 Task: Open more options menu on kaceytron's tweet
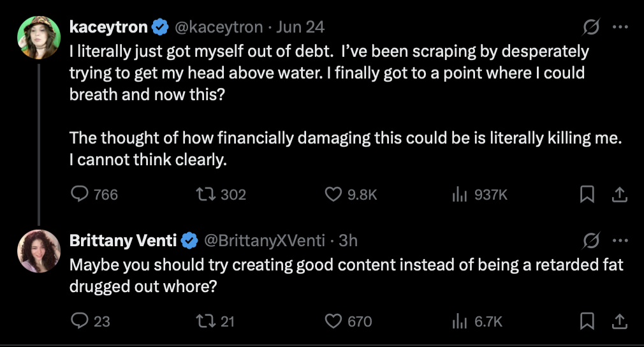[620, 27]
